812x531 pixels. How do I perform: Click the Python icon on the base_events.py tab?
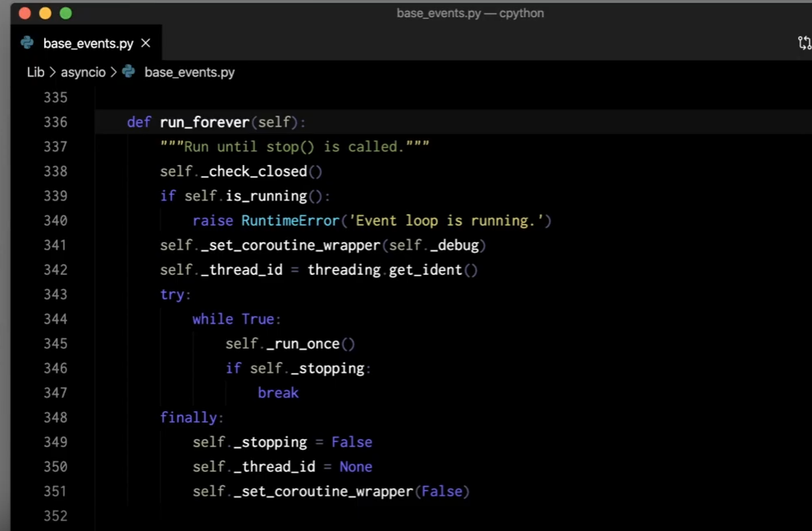[27, 43]
